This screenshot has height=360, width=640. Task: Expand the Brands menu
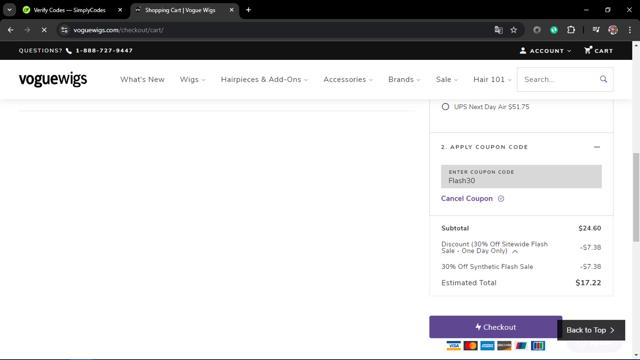point(404,80)
